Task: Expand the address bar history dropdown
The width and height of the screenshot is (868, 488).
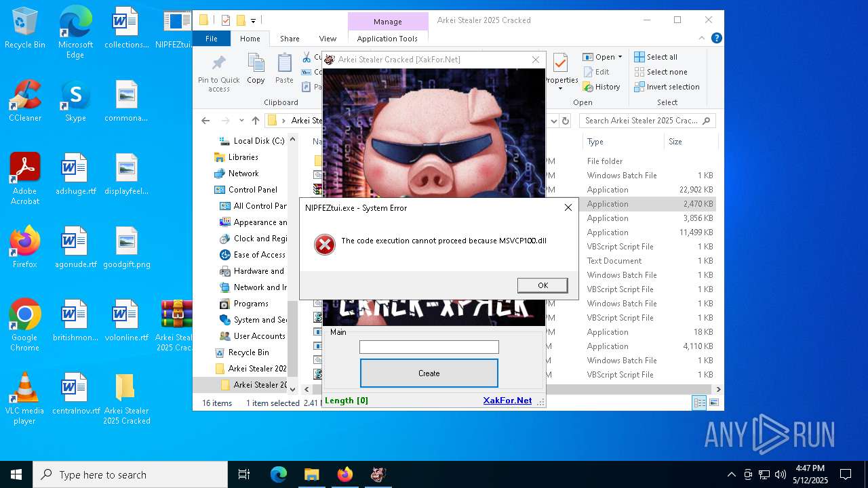Action: (554, 121)
